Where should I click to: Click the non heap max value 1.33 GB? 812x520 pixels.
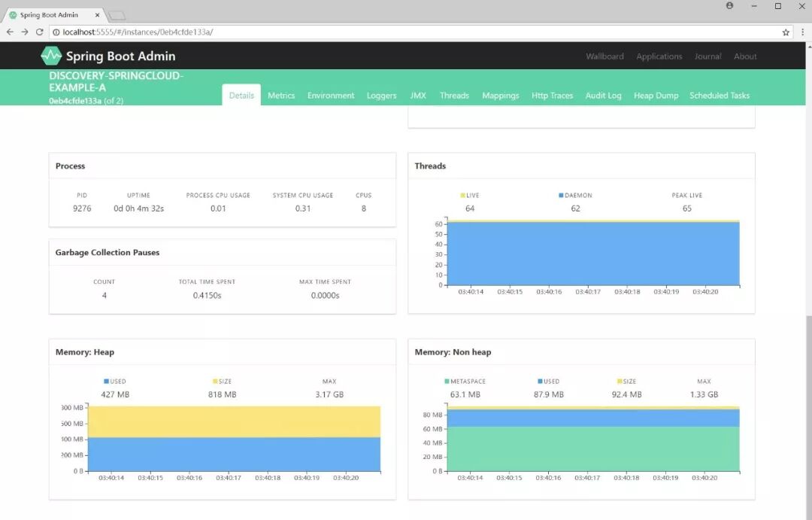pyautogui.click(x=704, y=394)
